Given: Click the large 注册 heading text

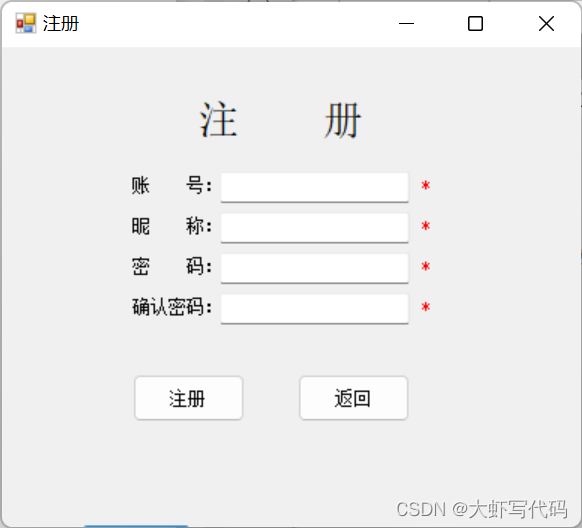Looking at the screenshot, I should [280, 120].
